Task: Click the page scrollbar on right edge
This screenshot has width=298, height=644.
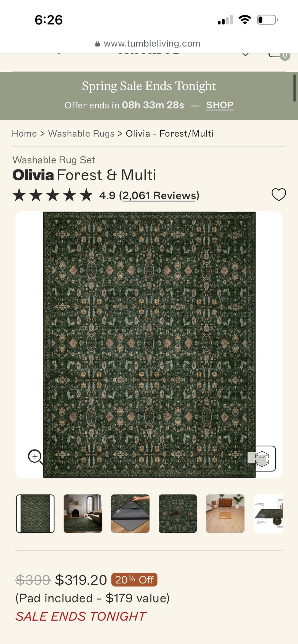Action: [x=294, y=88]
